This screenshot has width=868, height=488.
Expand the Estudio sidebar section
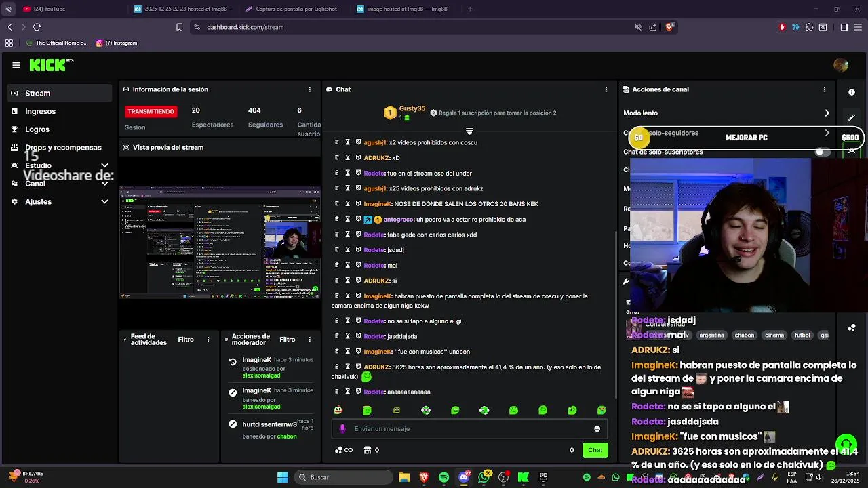pyautogui.click(x=104, y=165)
